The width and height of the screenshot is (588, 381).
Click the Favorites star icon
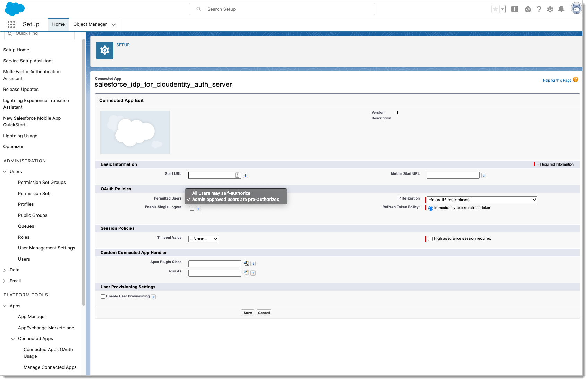tap(495, 9)
